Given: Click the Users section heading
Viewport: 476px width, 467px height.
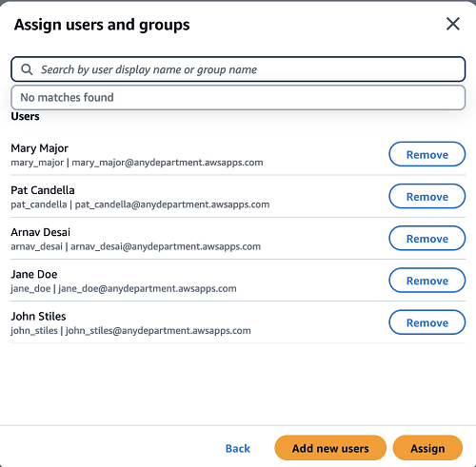Looking at the screenshot, I should (26, 116).
